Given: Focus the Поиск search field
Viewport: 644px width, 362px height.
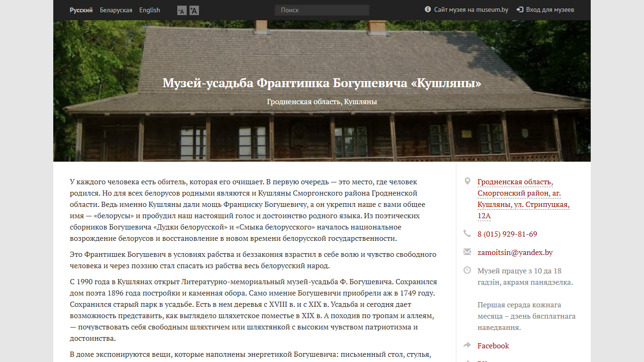Looking at the screenshot, I should (x=322, y=10).
